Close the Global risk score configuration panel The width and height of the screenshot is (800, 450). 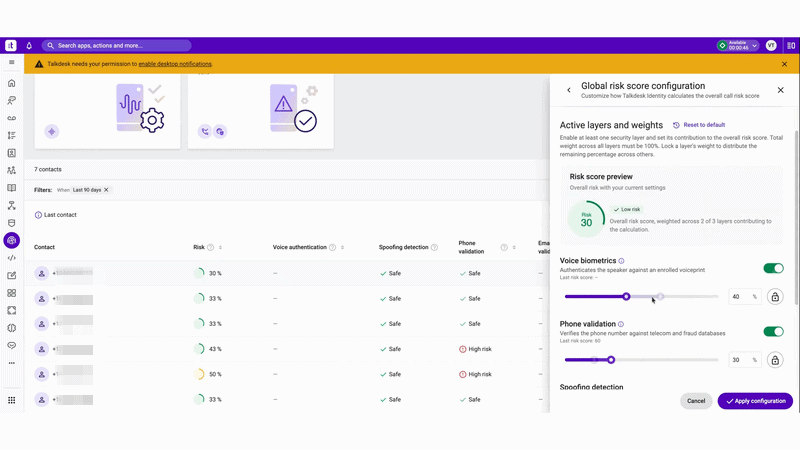pyautogui.click(x=781, y=90)
